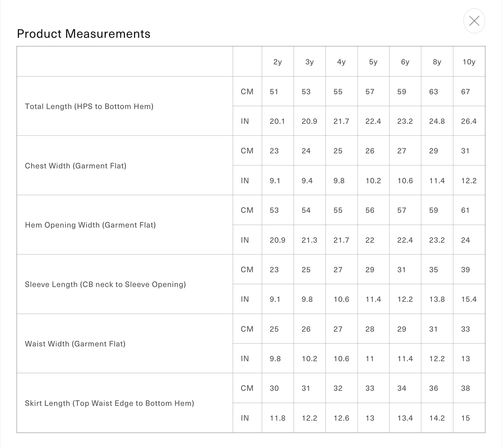Click Total Length CM value for 10y
The image size is (502, 448).
465,92
